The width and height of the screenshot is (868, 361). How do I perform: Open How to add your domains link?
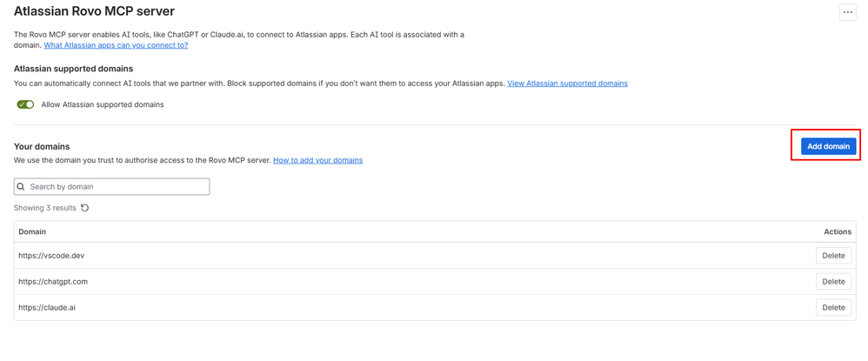pos(317,160)
